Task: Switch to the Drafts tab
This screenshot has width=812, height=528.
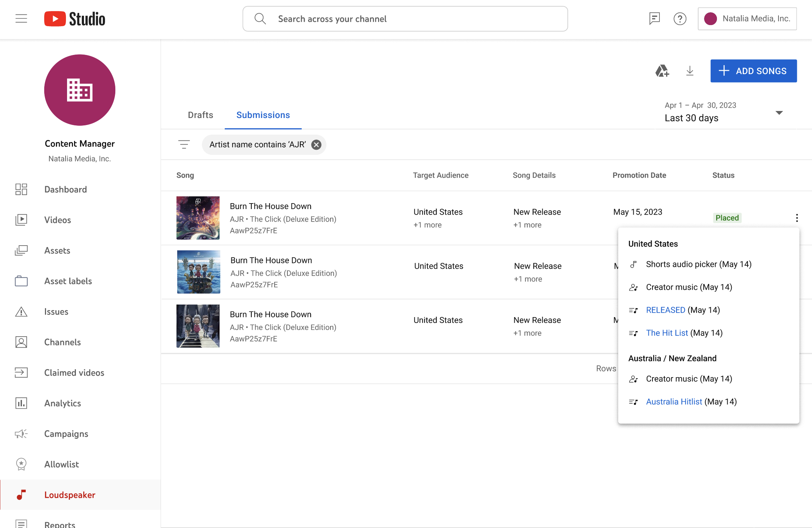Action: coord(200,115)
